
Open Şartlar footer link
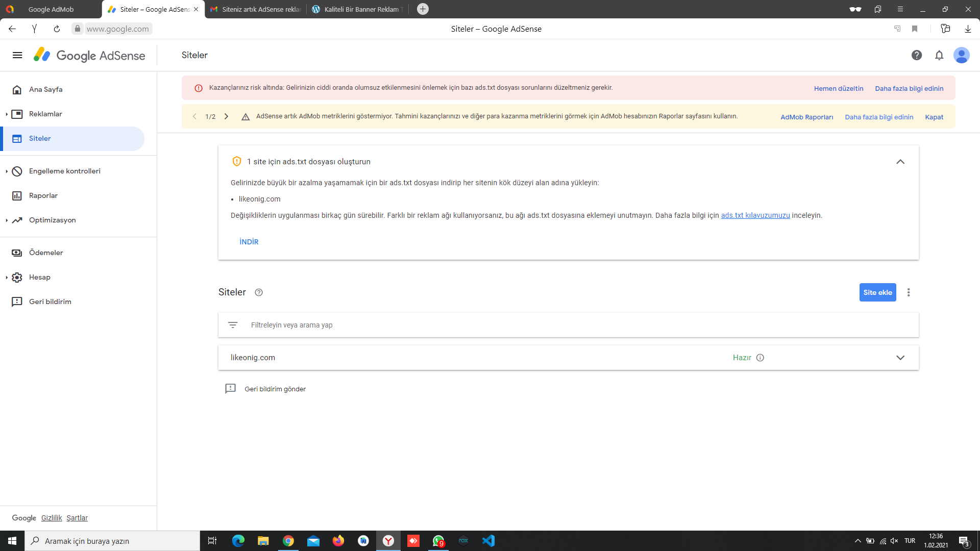point(77,518)
